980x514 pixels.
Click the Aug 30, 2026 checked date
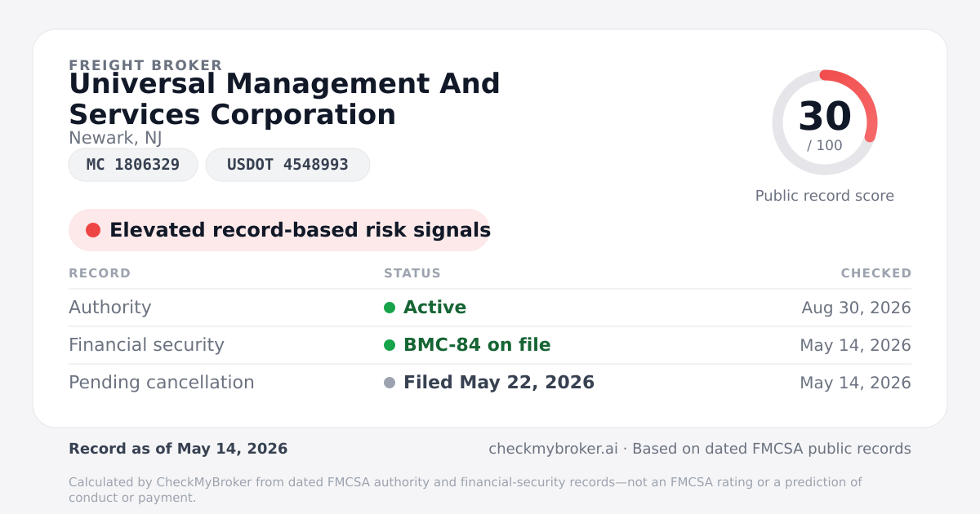(x=857, y=308)
